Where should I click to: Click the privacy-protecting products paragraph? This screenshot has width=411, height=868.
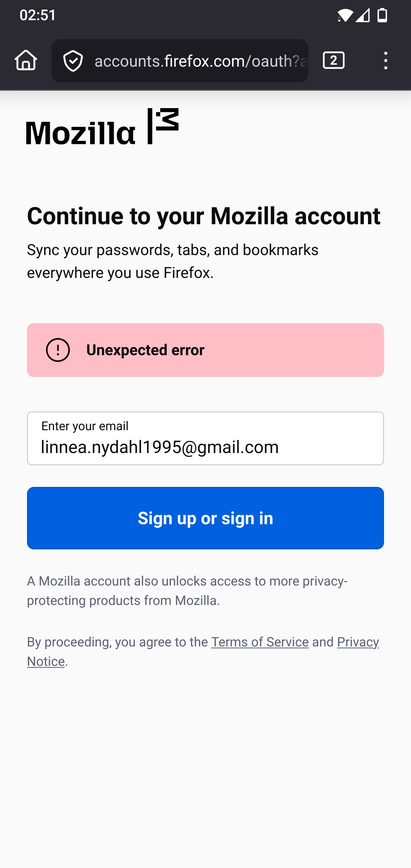(187, 591)
